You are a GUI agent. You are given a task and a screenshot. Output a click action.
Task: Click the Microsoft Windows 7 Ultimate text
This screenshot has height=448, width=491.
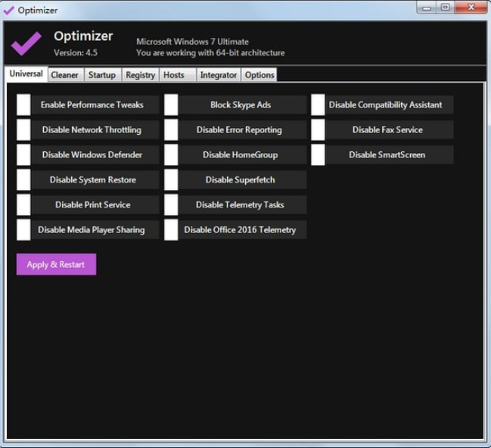(x=193, y=42)
